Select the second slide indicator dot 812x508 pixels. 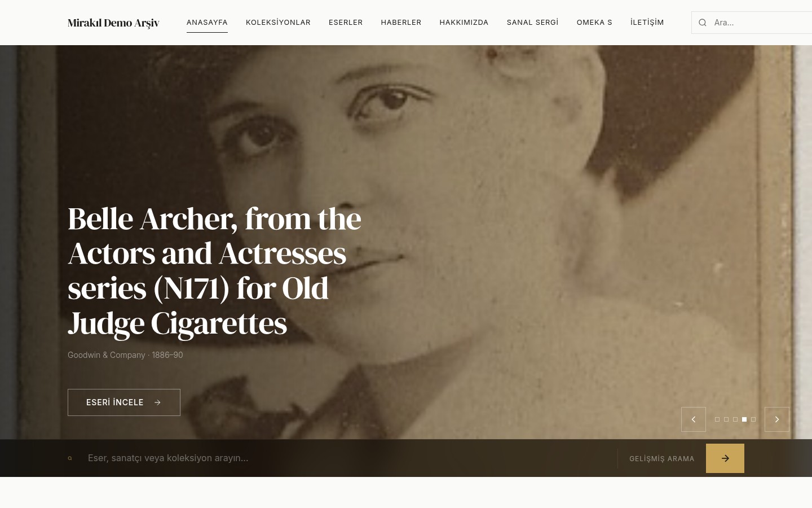(x=726, y=419)
